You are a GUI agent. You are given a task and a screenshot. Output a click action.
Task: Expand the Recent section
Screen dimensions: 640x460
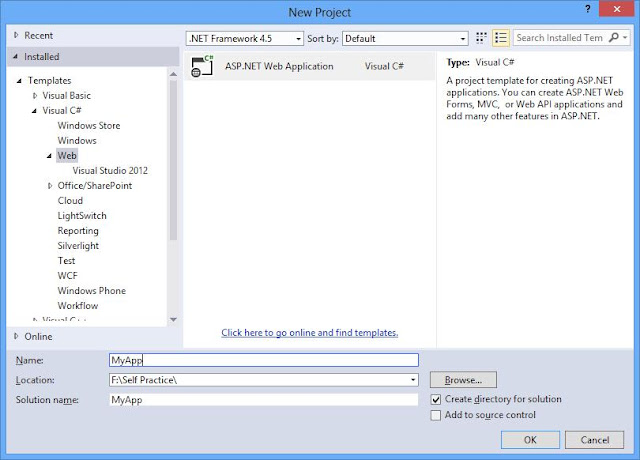pyautogui.click(x=16, y=35)
